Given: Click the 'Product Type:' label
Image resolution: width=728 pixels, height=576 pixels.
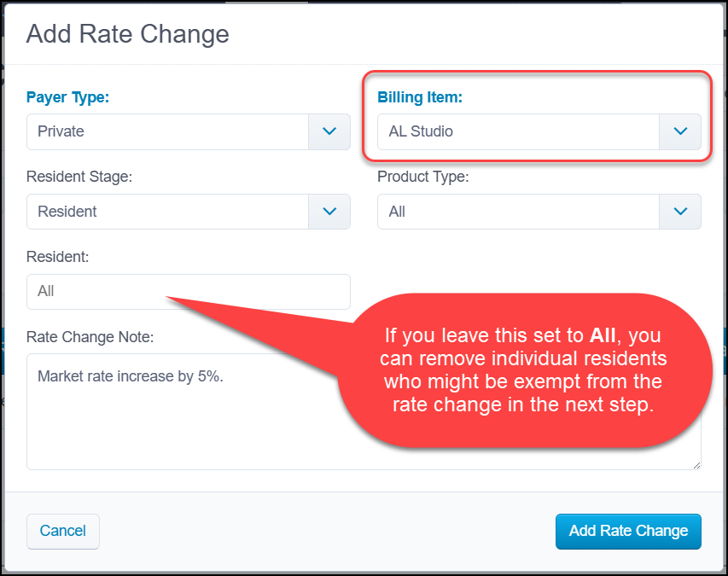Looking at the screenshot, I should point(423,177).
